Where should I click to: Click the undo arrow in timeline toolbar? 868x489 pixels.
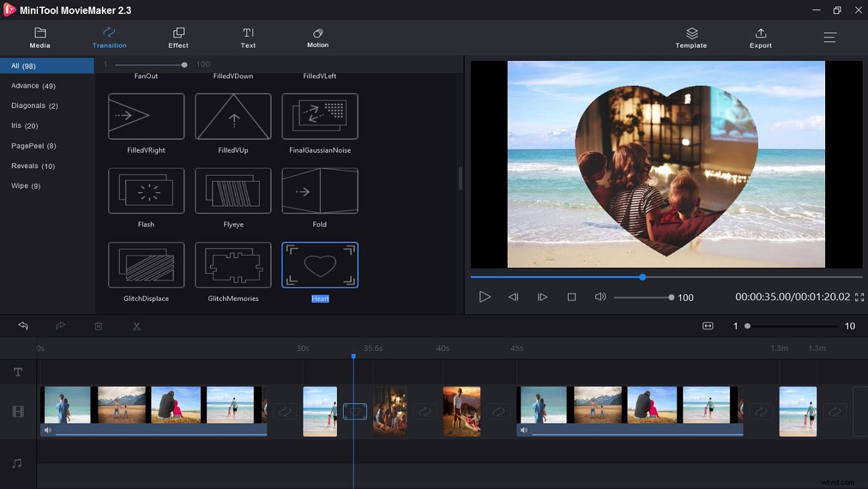point(23,326)
